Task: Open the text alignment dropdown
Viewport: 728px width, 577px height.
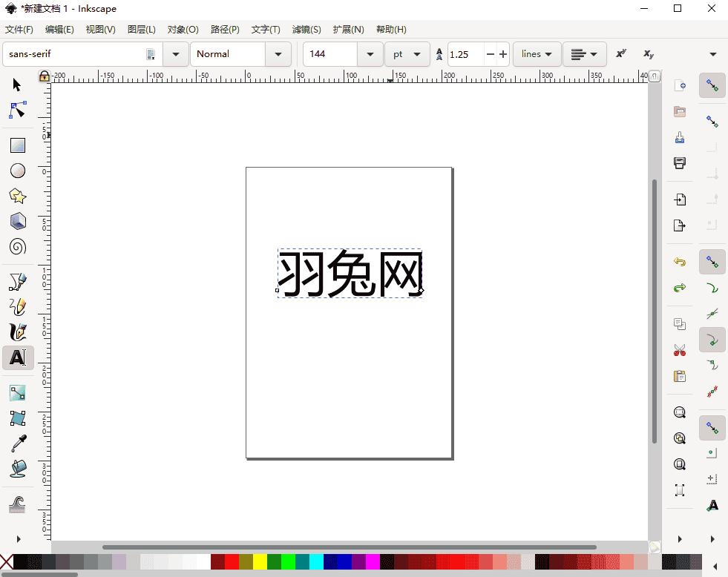Action: click(585, 54)
